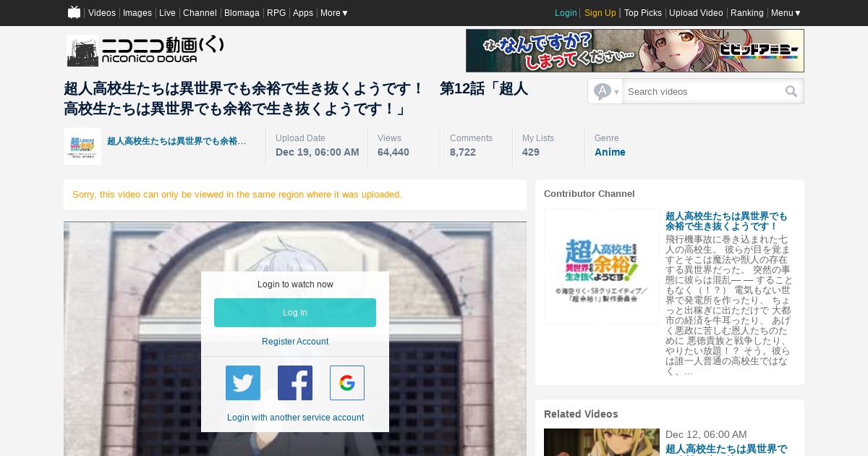868x456 pixels.
Task: Open the Contributor Channel title link
Action: 726,221
